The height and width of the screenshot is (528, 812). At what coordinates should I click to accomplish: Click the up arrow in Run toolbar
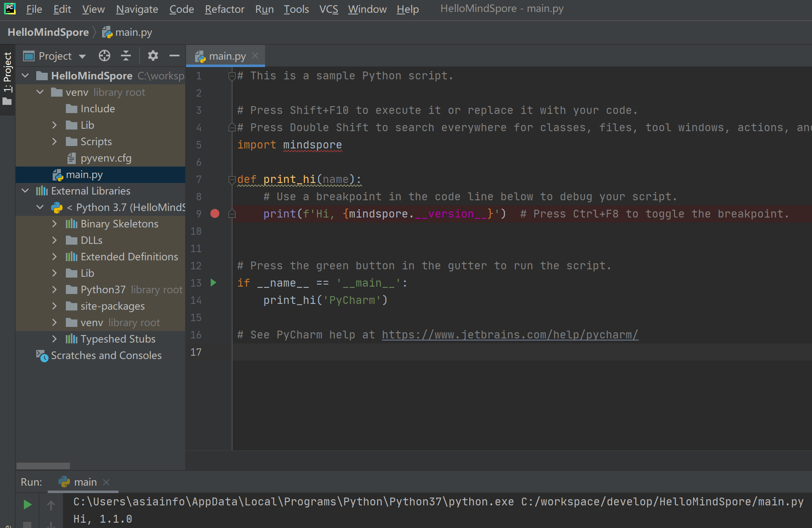pyautogui.click(x=51, y=505)
